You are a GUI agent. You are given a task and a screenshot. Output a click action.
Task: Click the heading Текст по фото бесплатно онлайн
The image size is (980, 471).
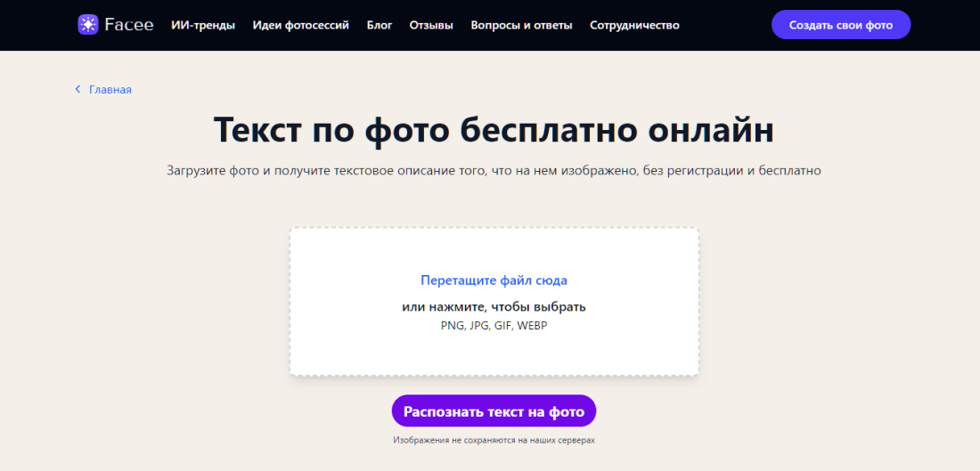point(494,130)
